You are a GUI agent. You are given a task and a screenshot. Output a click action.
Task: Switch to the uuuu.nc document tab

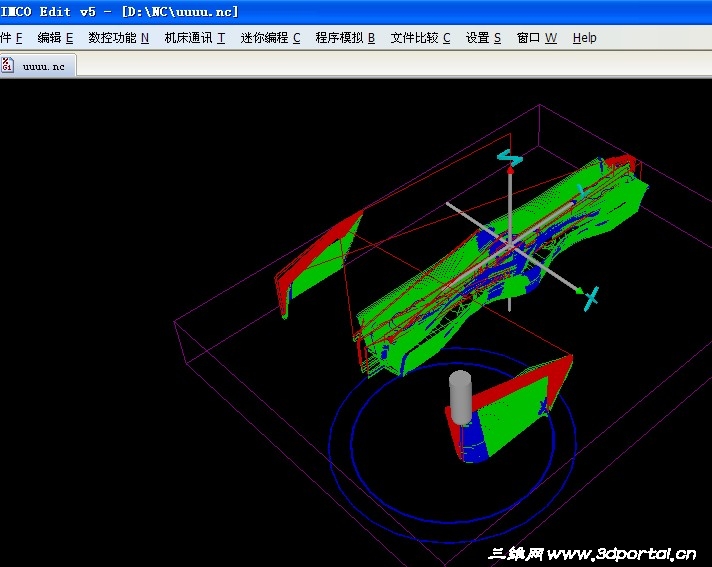[x=38, y=66]
